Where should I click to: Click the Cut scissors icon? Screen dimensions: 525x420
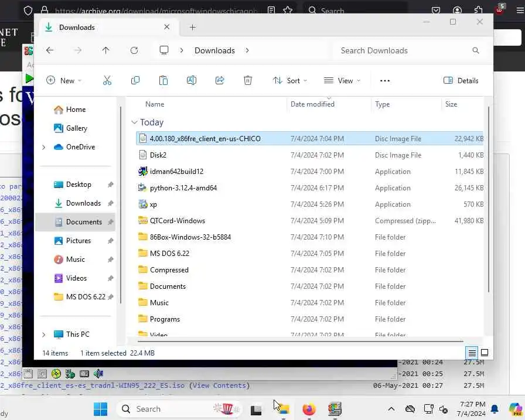click(x=107, y=80)
